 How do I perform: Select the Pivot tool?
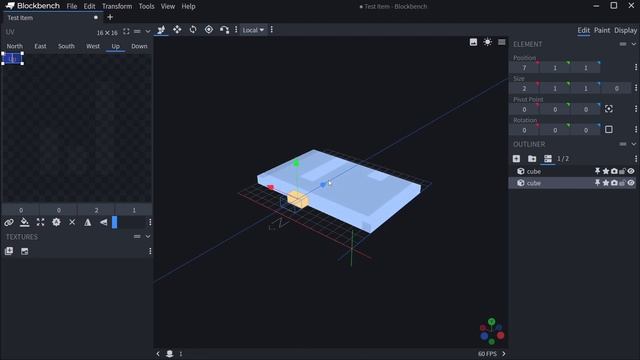[209, 30]
